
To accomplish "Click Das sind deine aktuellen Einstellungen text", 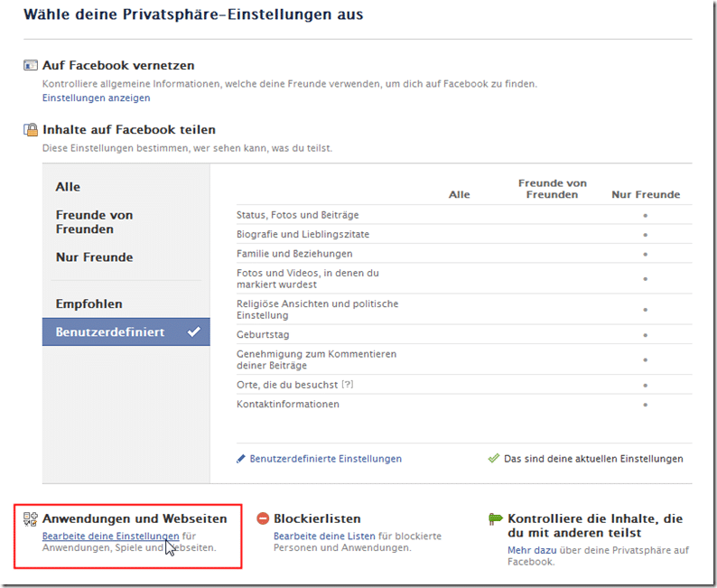I will [x=593, y=459].
